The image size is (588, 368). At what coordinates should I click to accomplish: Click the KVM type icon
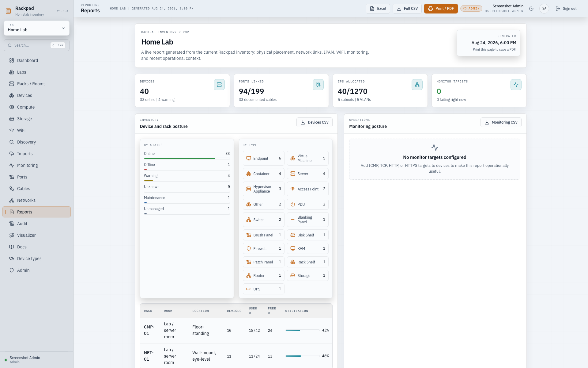click(x=293, y=248)
